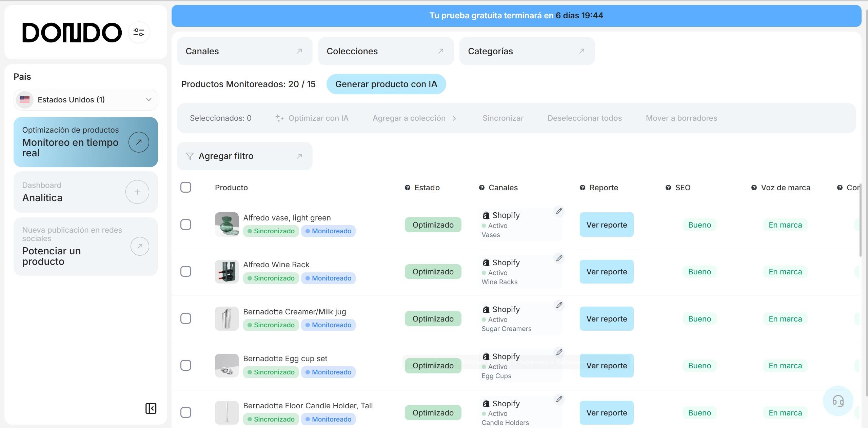Click Ver reporte for Bernadotte Egg cup set

607,366
